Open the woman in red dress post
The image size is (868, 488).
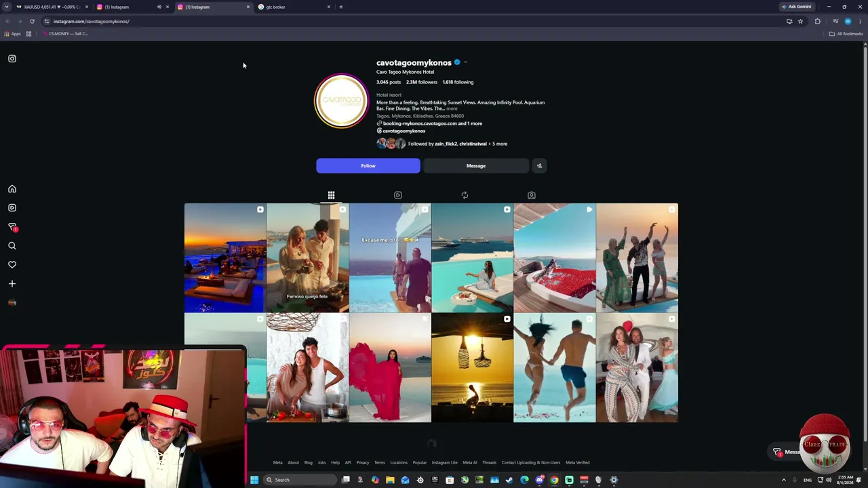point(390,368)
